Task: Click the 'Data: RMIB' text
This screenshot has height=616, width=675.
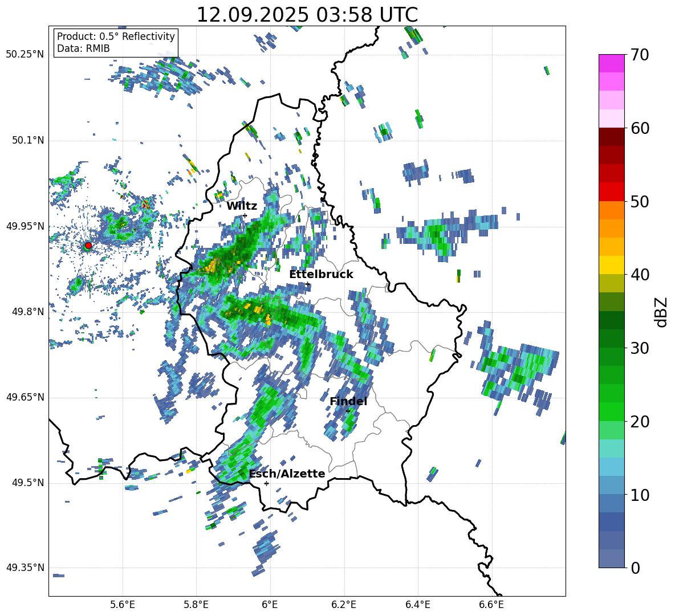Action: [x=83, y=48]
